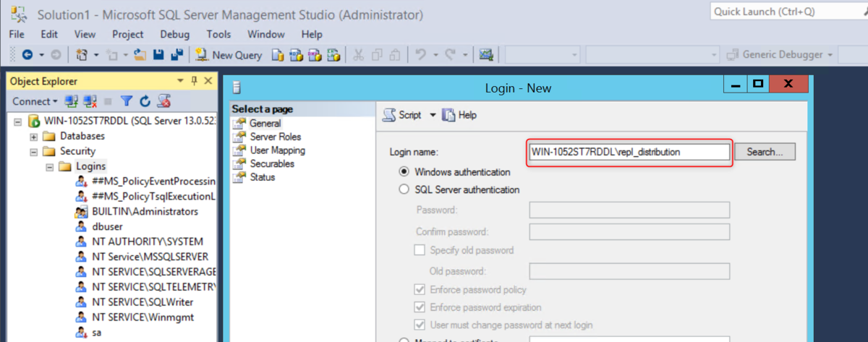868x342 pixels.
Task: Click the greyed Navigate Forward icon
Action: (56, 54)
